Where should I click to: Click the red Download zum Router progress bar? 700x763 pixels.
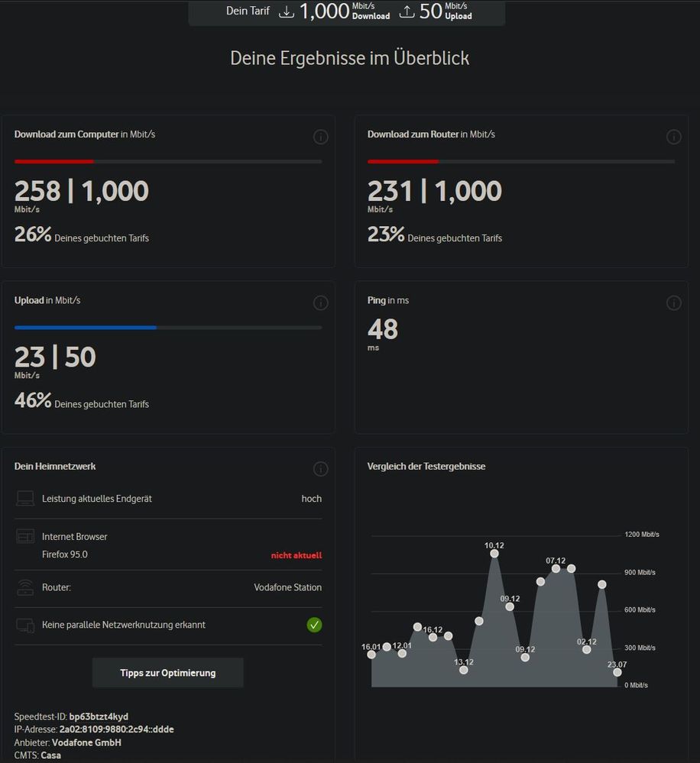click(x=403, y=161)
